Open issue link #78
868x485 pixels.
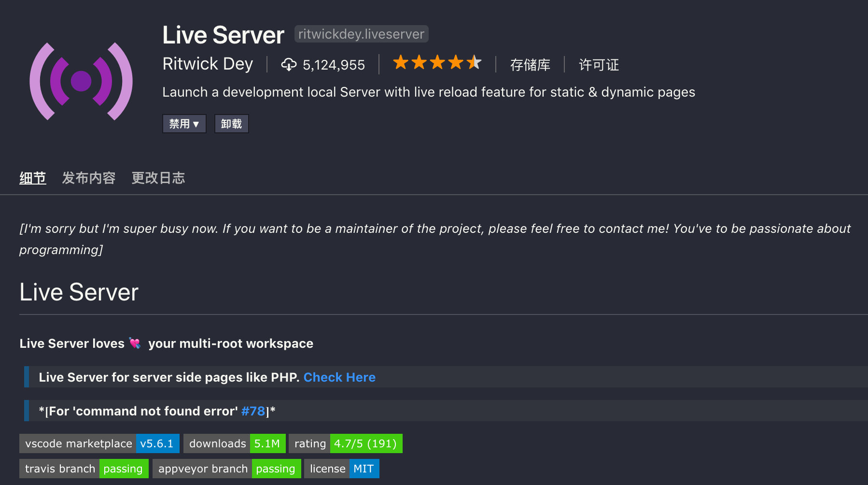point(253,411)
